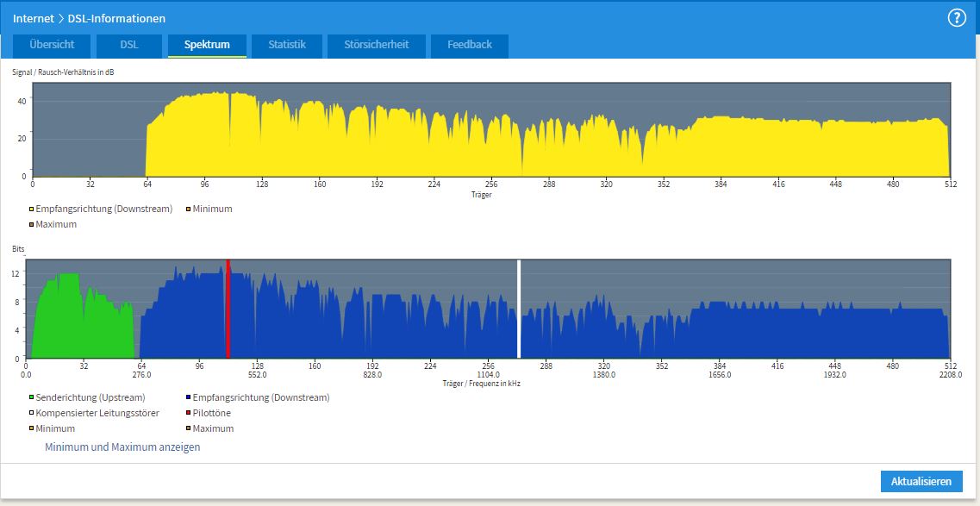Image resolution: width=980 pixels, height=506 pixels.
Task: Click the red pilot tone marker in Bits chart
Action: [228, 309]
